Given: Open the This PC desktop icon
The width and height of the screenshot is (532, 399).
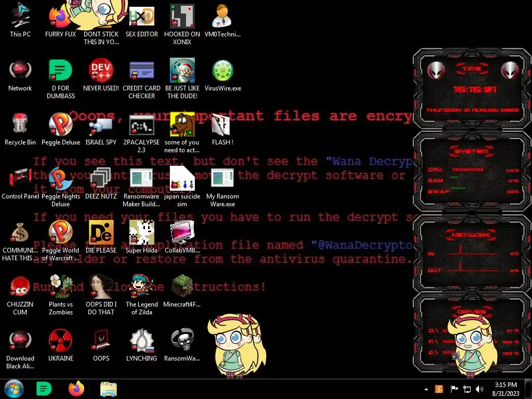Looking at the screenshot, I should click(x=20, y=20).
